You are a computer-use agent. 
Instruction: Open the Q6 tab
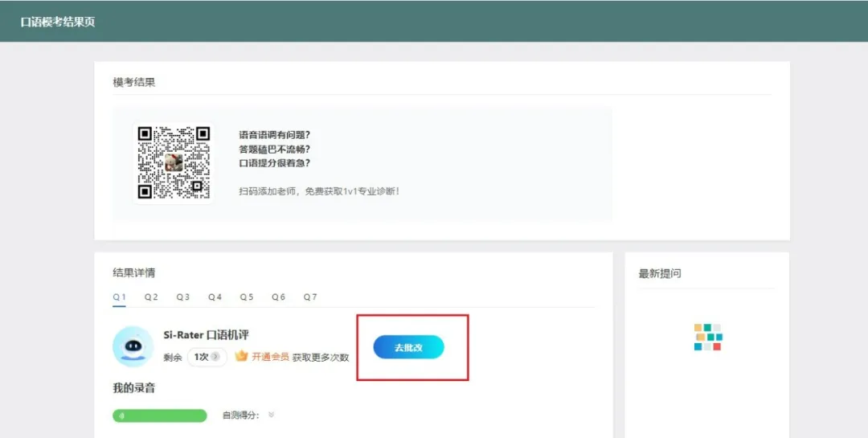[278, 297]
